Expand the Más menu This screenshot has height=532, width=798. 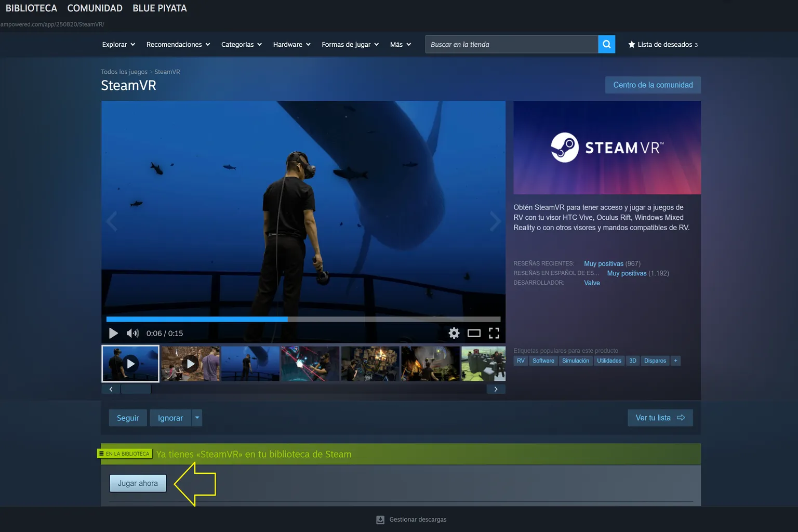pyautogui.click(x=401, y=44)
